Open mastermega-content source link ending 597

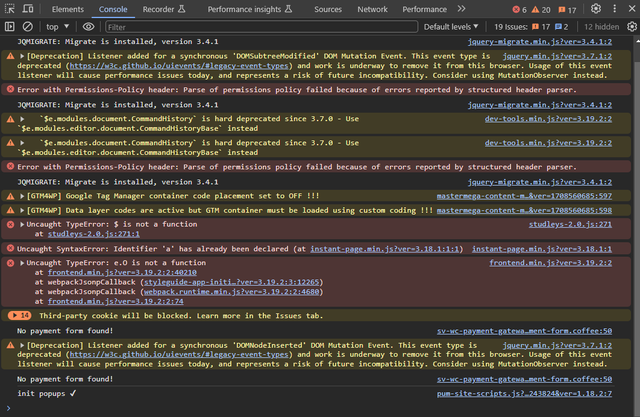click(x=524, y=196)
